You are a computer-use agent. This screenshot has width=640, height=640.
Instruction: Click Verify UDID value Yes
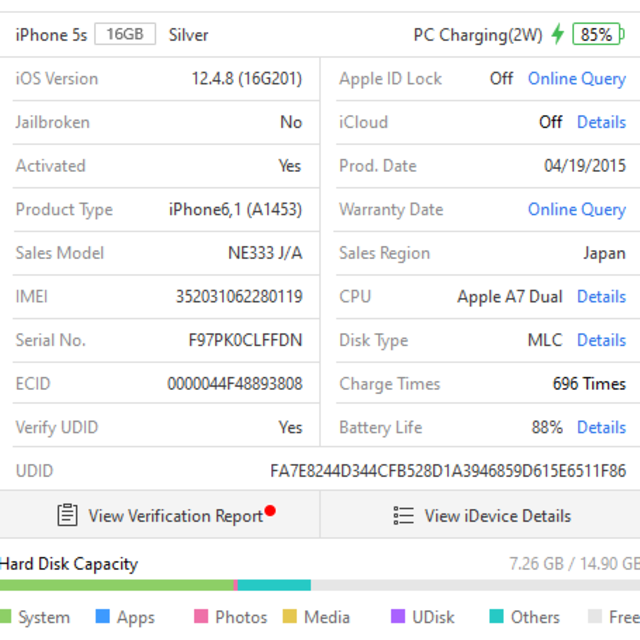[x=290, y=427]
